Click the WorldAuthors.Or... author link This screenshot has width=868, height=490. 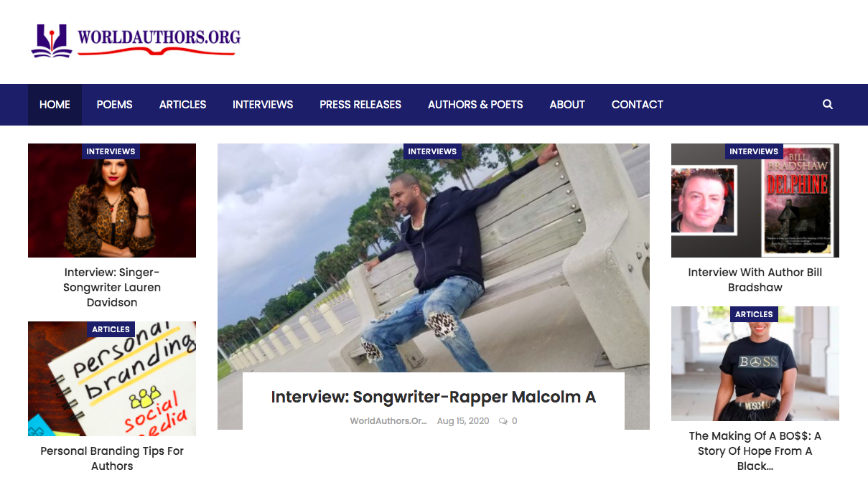pyautogui.click(x=388, y=421)
